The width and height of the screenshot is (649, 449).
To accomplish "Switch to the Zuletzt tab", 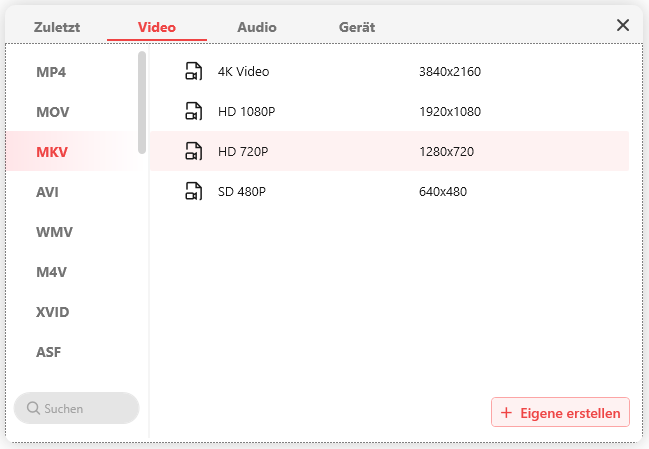I will tap(57, 27).
